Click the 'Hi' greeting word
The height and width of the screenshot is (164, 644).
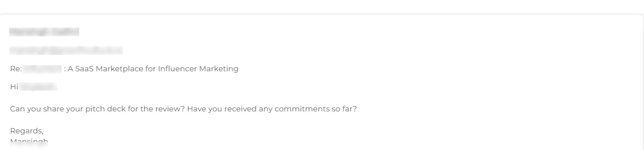[14, 87]
